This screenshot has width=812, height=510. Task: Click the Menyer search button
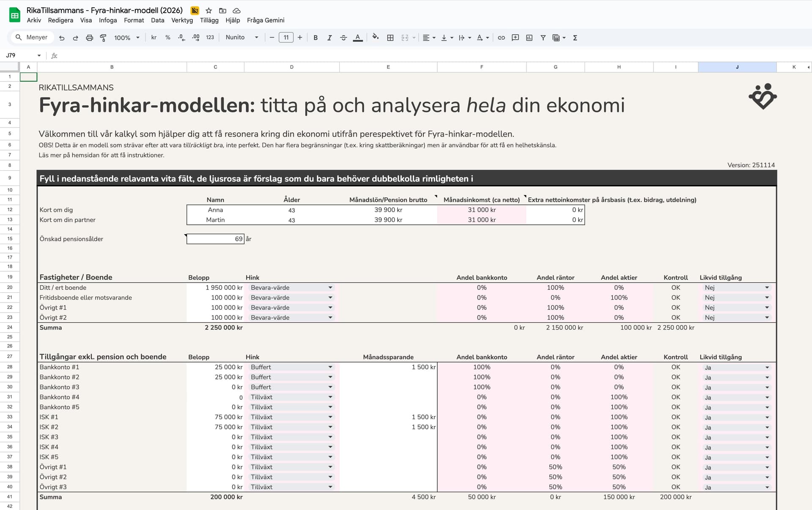click(x=32, y=37)
